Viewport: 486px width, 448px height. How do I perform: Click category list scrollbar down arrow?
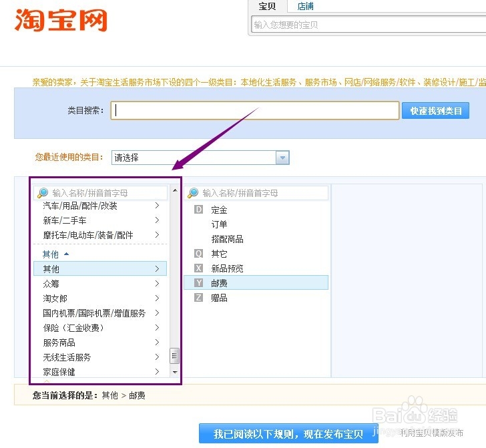(x=175, y=372)
